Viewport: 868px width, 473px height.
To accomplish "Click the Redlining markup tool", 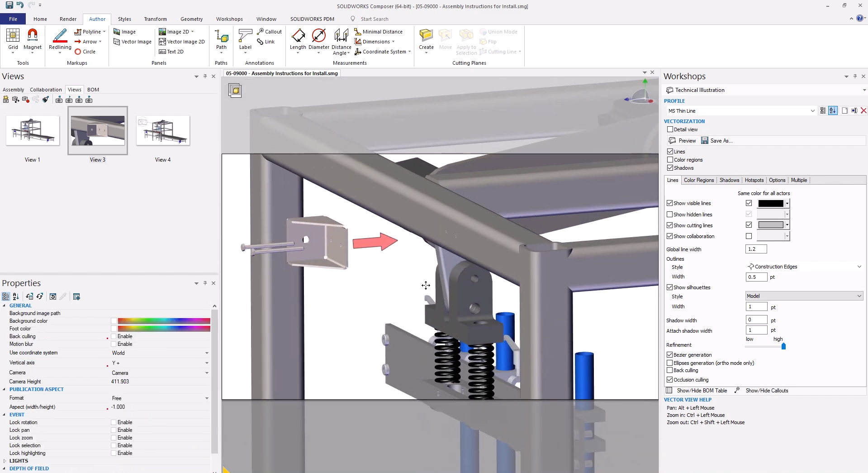I will click(60, 39).
